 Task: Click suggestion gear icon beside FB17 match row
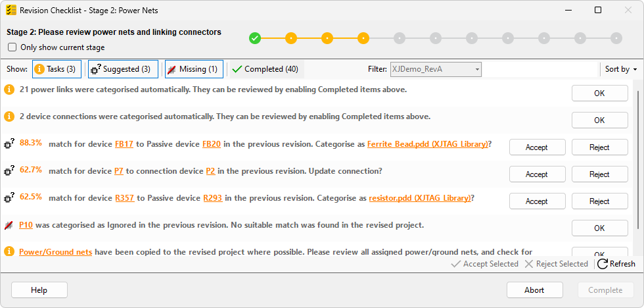coord(9,144)
